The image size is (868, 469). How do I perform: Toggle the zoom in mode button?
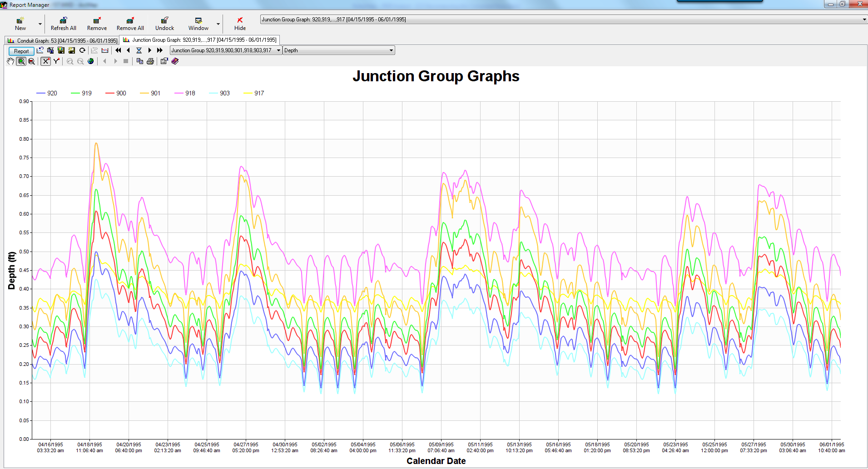pyautogui.click(x=21, y=61)
